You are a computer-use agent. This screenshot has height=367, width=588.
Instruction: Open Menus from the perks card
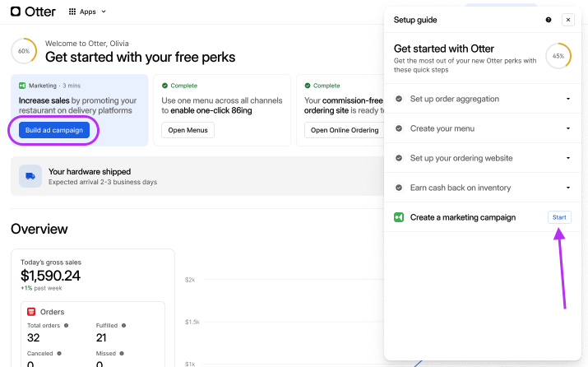coord(188,130)
